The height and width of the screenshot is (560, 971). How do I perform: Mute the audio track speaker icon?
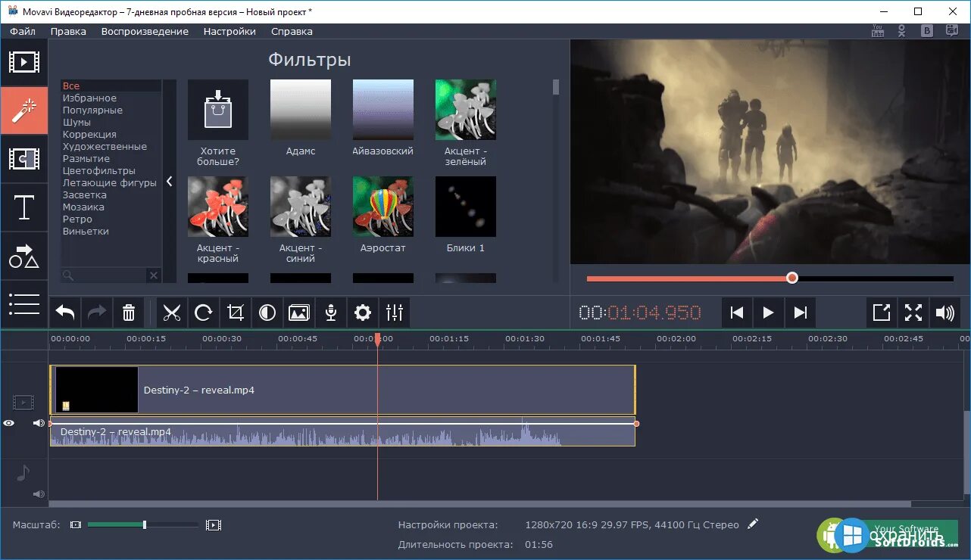tap(39, 494)
